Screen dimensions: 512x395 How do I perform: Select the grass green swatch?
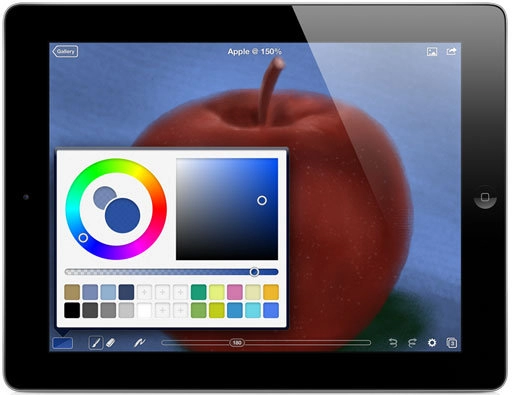199,310
